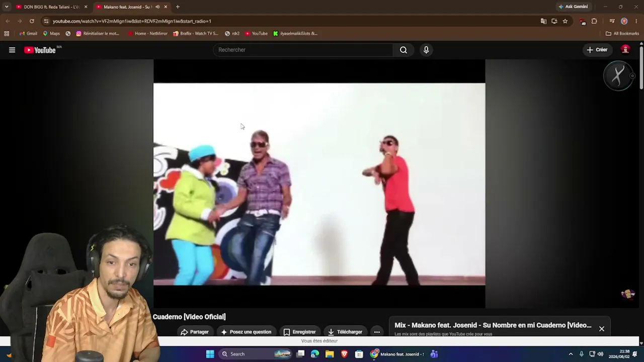Open the Gmail bookmark

pyautogui.click(x=28, y=34)
